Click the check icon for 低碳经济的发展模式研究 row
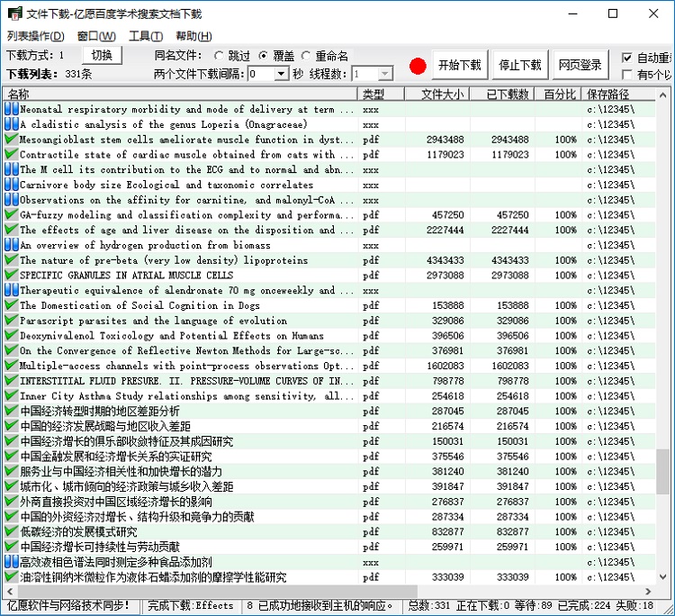 click(11, 531)
